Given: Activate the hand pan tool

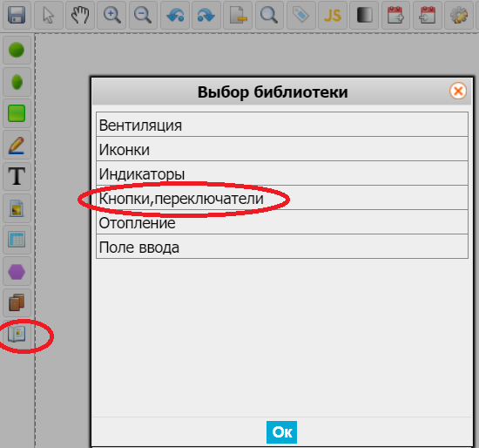Looking at the screenshot, I should pyautogui.click(x=80, y=15).
